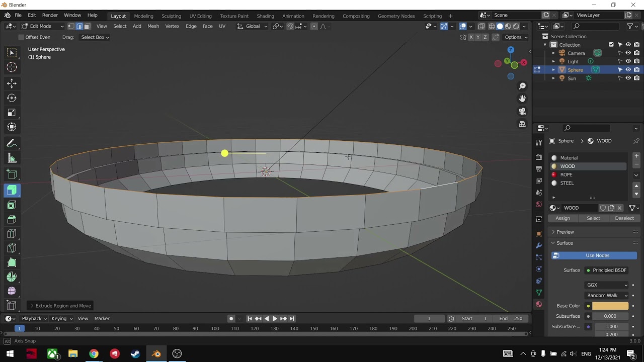Select the Cursor tool in the toolbar
The width and height of the screenshot is (644, 362).
pyautogui.click(x=12, y=67)
